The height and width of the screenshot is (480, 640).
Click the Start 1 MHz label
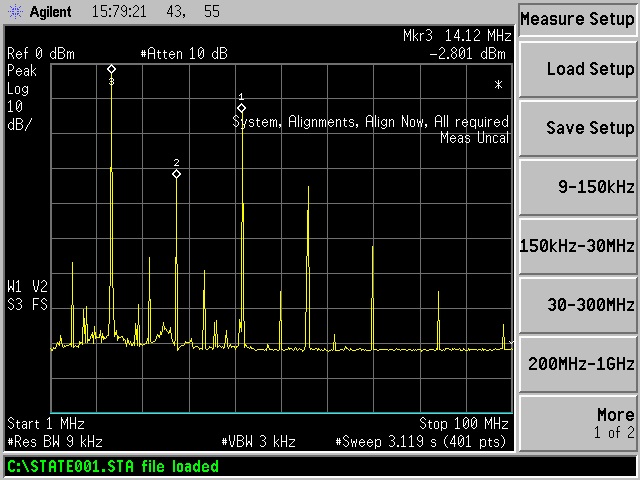coord(46,424)
